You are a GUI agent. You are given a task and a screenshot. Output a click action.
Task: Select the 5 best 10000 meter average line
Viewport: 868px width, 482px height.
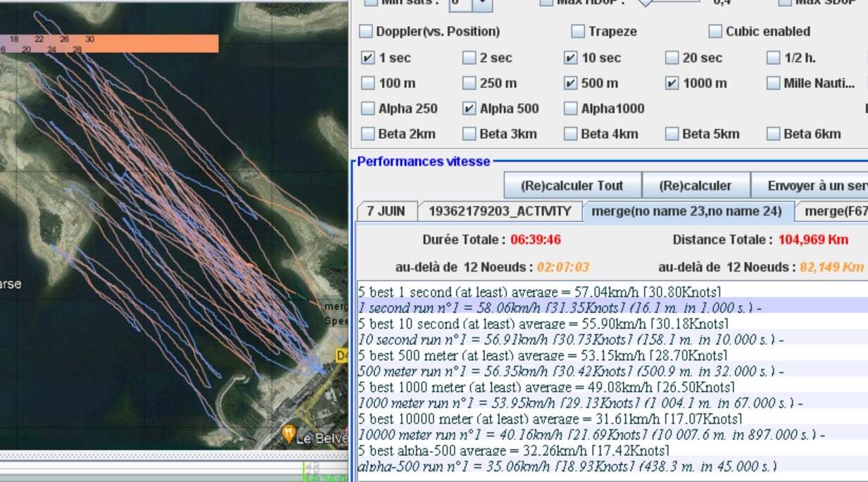point(612,419)
